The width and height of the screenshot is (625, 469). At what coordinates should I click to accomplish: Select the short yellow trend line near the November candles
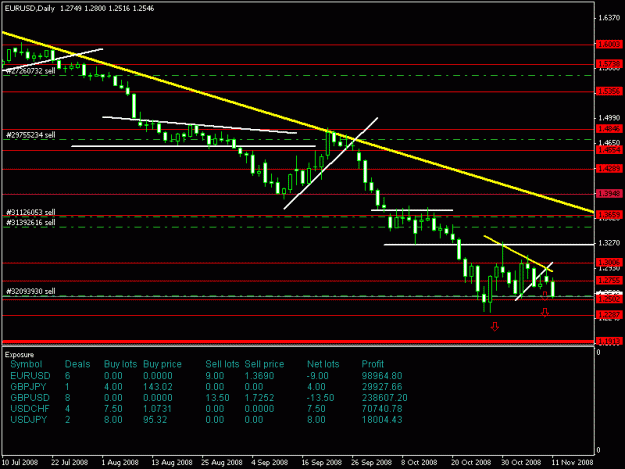[x=518, y=254]
